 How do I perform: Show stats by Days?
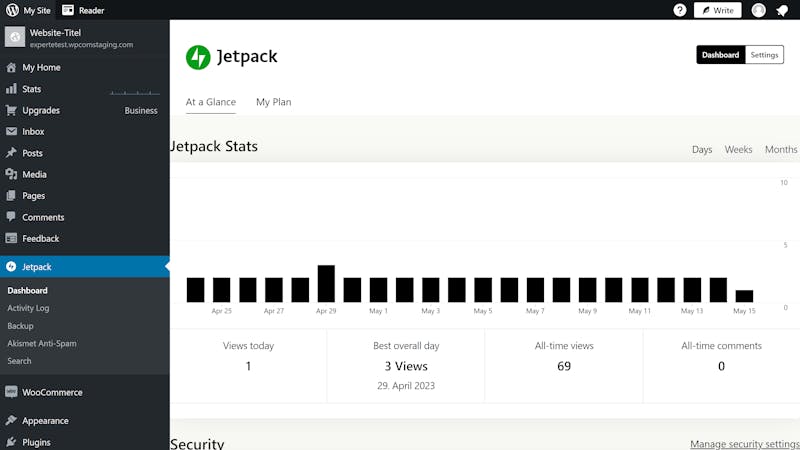[702, 149]
